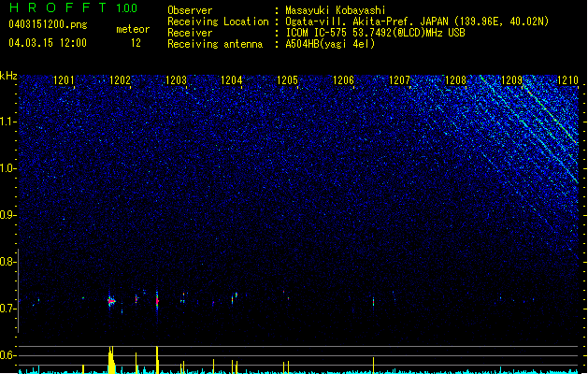Click the 0.8 kHz axis label
The width and height of the screenshot is (588, 374).
point(8,262)
